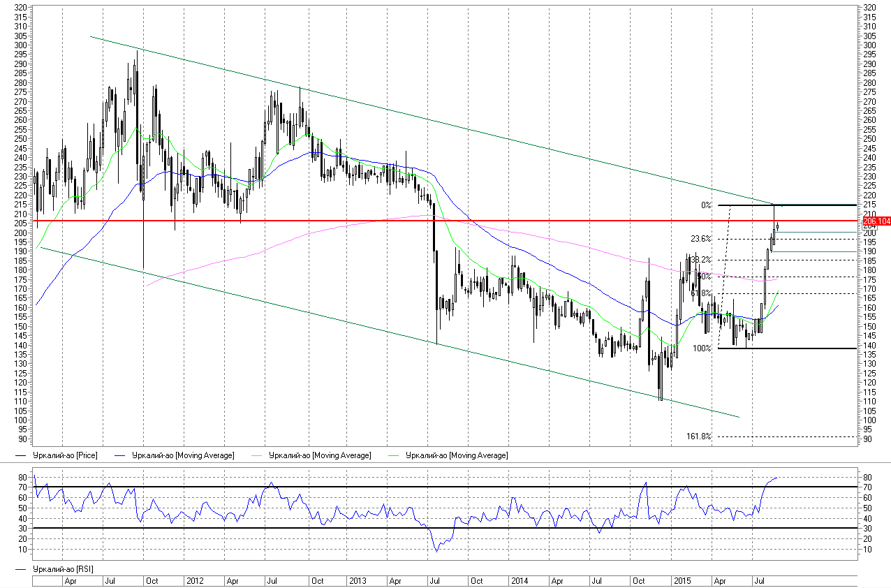Click the Fibonacci 23.6% level label
The height and width of the screenshot is (588, 891).
point(700,239)
